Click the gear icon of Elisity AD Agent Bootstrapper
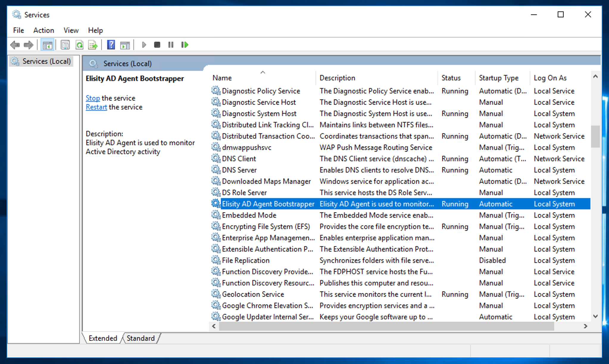Viewport: 609px width, 364px height. pyautogui.click(x=216, y=204)
